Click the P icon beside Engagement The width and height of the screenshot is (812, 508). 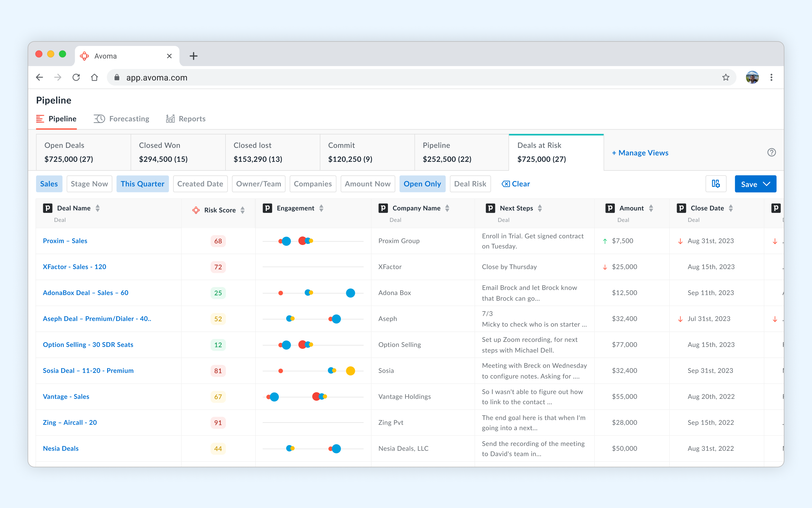[x=267, y=208]
